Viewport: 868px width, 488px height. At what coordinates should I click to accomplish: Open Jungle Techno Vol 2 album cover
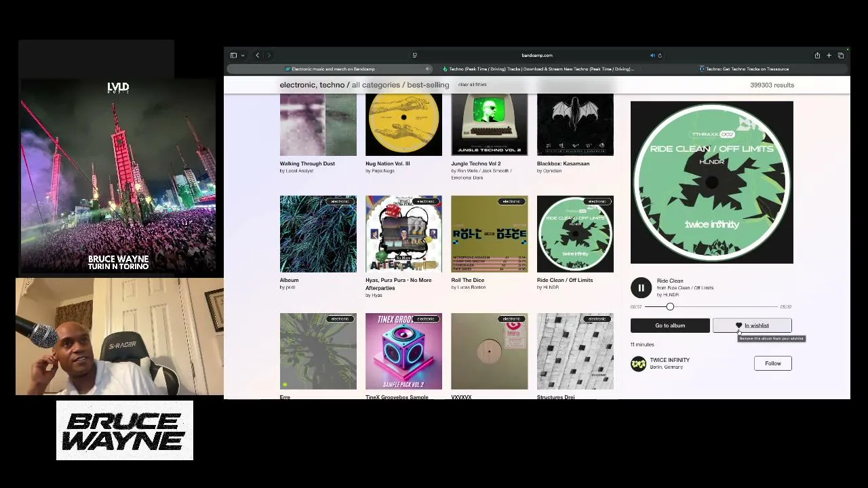click(489, 125)
